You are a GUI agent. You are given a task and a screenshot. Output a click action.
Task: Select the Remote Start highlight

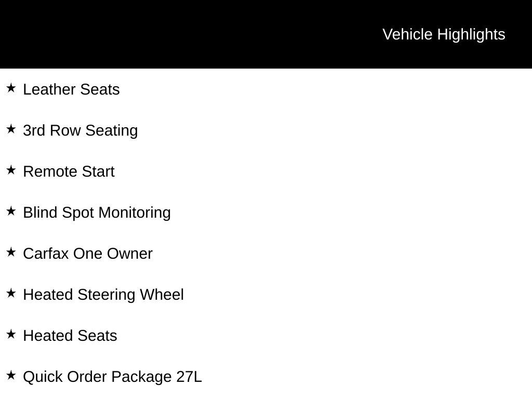pos(69,171)
